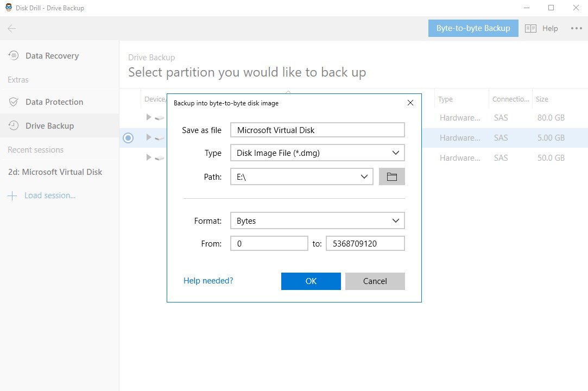The width and height of the screenshot is (588, 391).
Task: Close the byte-to-byte disk image dialog
Action: coord(410,103)
